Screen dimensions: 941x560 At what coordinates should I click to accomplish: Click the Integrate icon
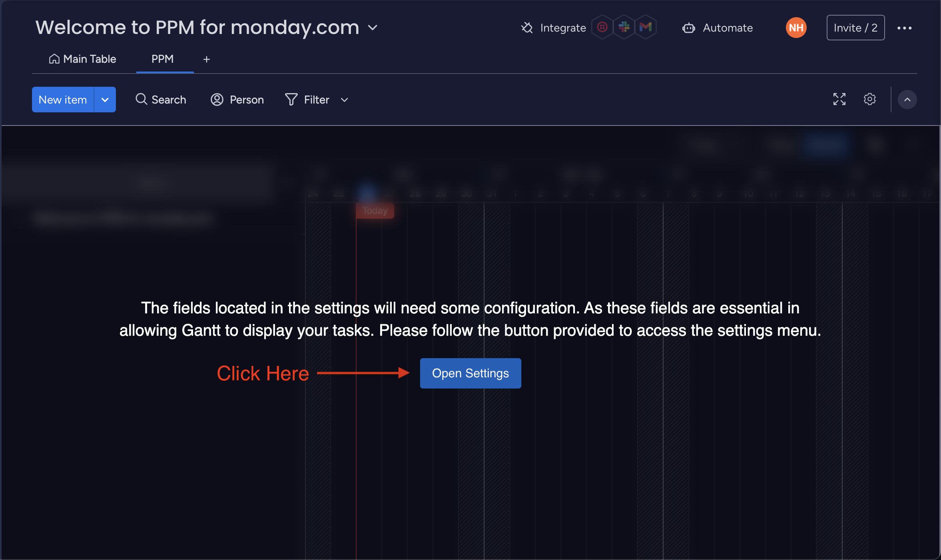[528, 27]
